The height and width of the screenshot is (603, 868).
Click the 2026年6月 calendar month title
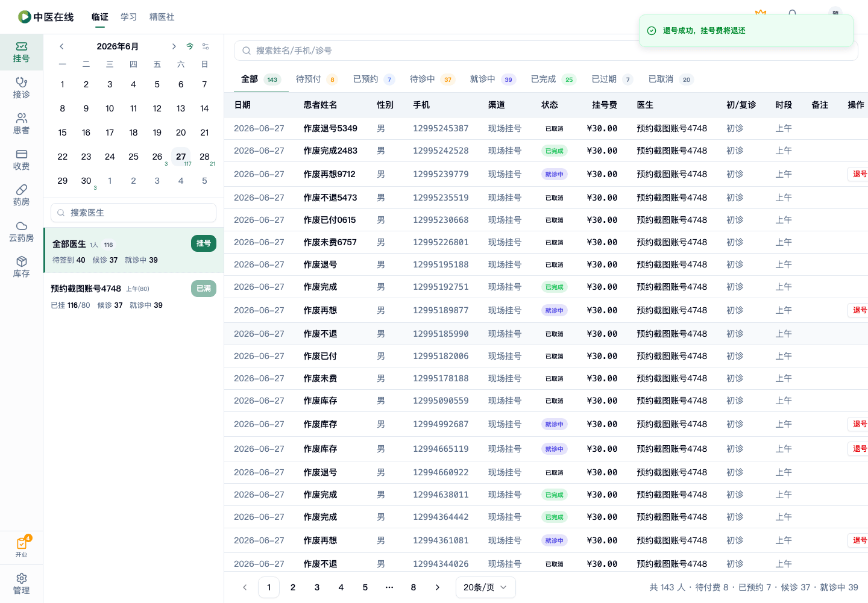coord(118,46)
